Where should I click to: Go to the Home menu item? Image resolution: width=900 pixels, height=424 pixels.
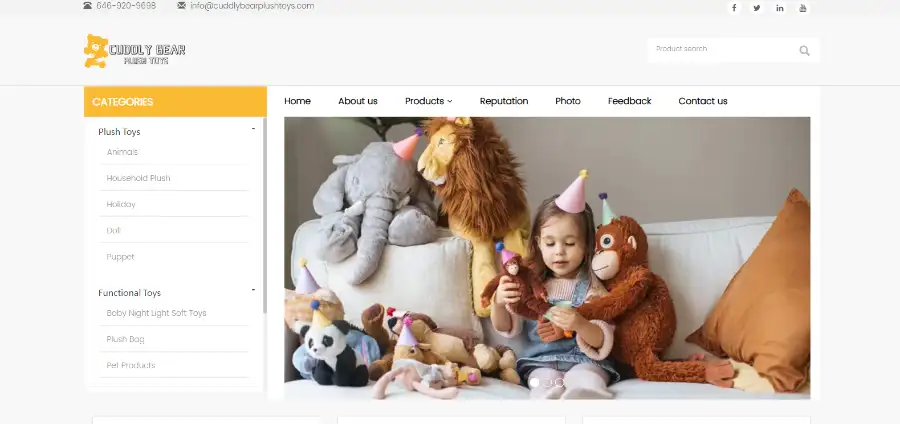point(297,101)
